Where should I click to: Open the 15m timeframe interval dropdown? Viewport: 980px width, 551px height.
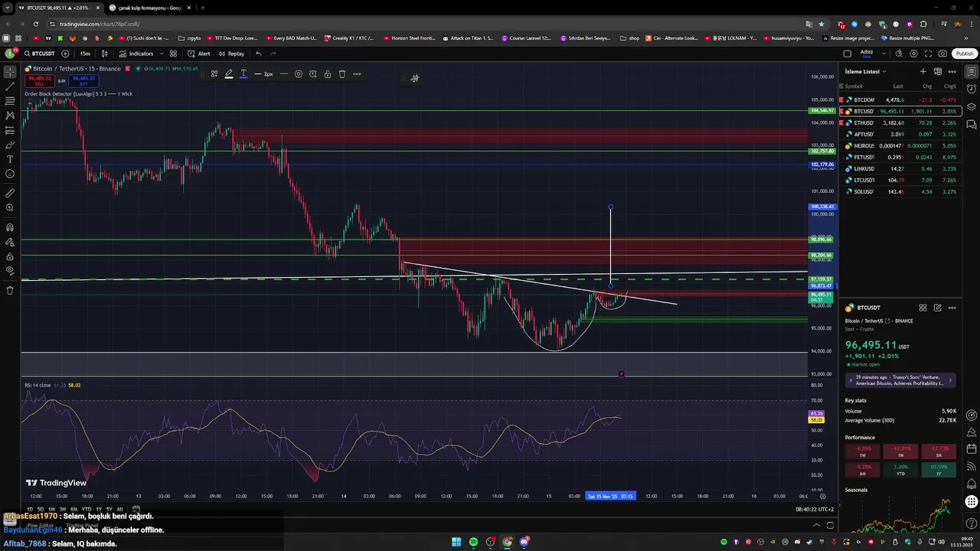click(x=85, y=54)
